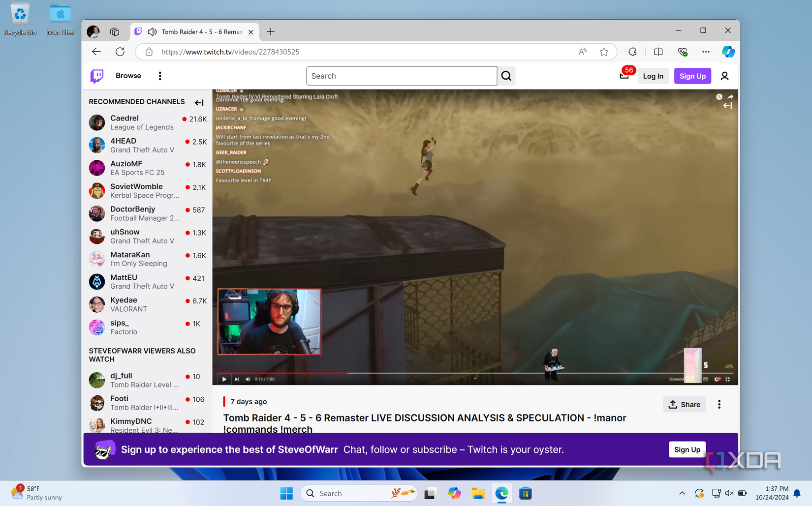Screen dimensions: 812x506
Task: Go back in the browser
Action: pos(96,52)
